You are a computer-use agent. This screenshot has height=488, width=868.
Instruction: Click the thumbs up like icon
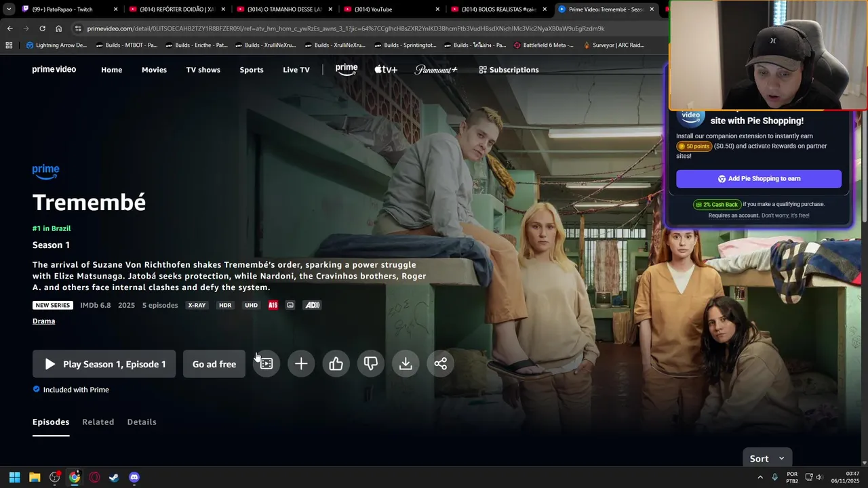(336, 364)
